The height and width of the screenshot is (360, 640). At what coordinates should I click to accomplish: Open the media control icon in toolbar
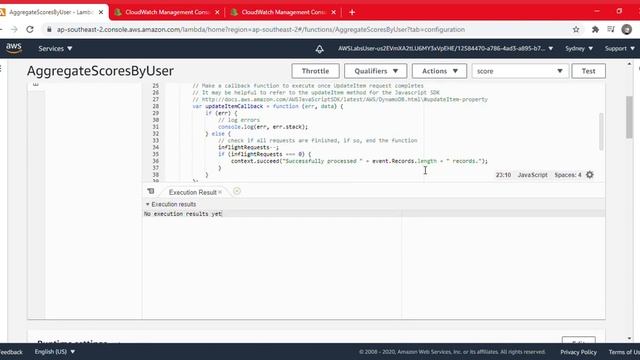(611, 29)
